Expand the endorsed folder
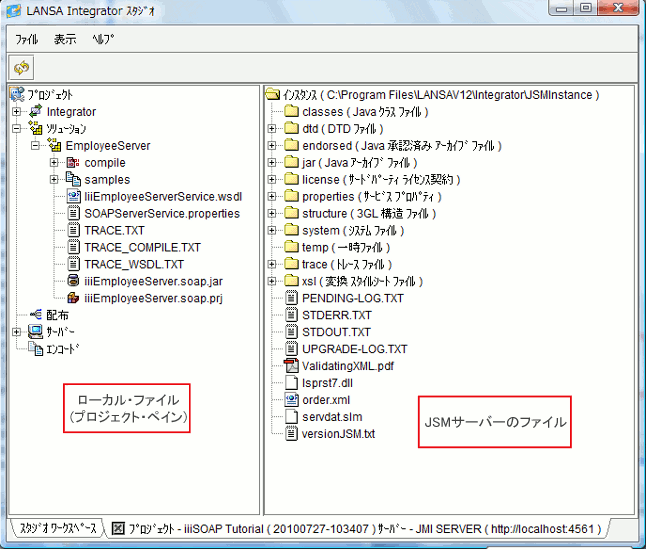The height and width of the screenshot is (550, 646). pos(272,145)
